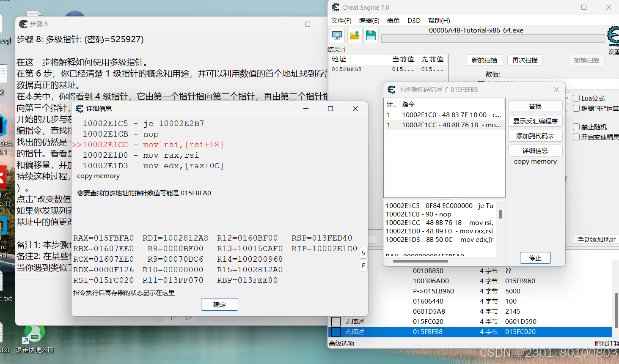Screen dimensions: 619x364
Task: Click copy memory link in opcode dialog
Action: [x=535, y=161]
